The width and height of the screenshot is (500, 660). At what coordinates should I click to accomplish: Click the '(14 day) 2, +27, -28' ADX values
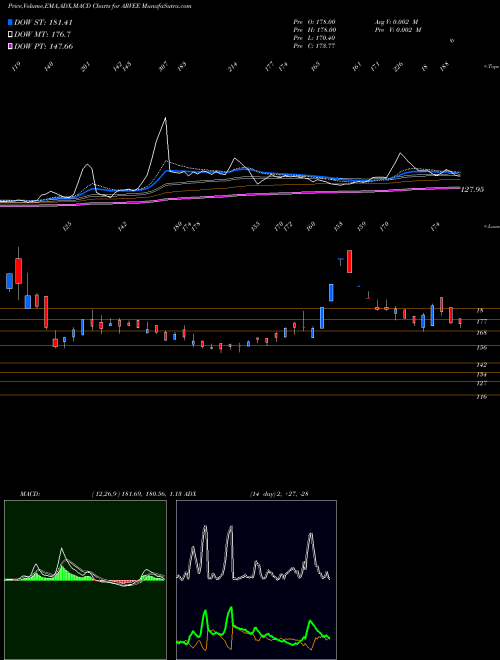click(x=279, y=494)
